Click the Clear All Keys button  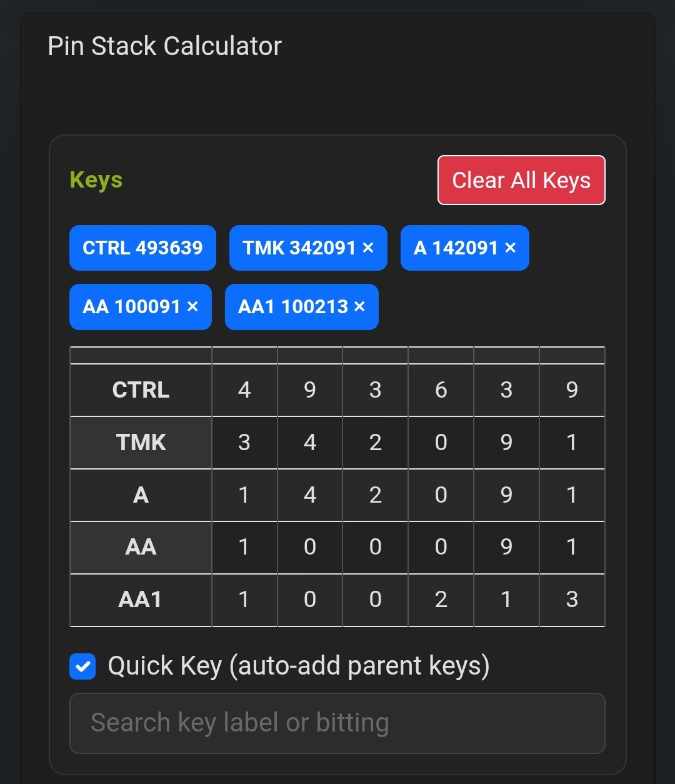(521, 180)
